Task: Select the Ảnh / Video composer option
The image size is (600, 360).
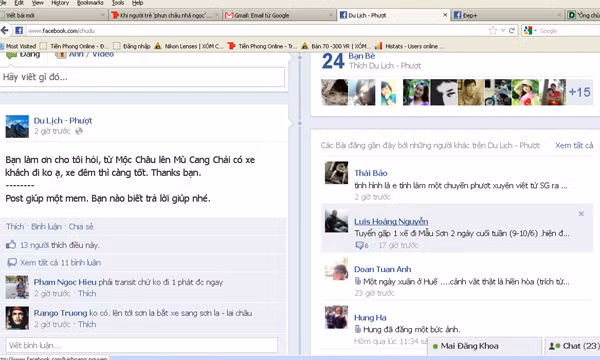Action: point(85,54)
